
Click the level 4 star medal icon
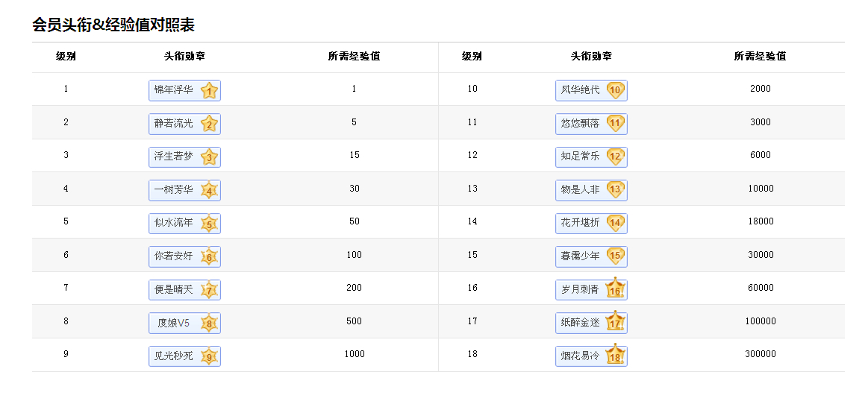[210, 191]
